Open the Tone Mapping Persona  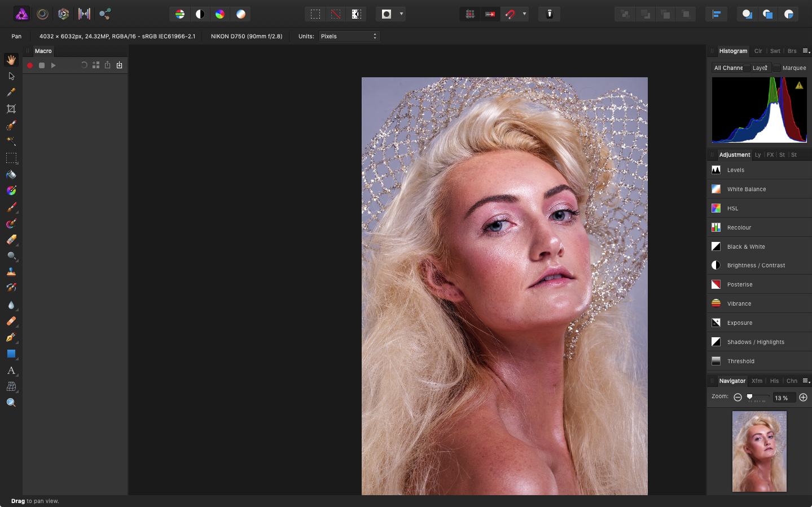point(84,14)
